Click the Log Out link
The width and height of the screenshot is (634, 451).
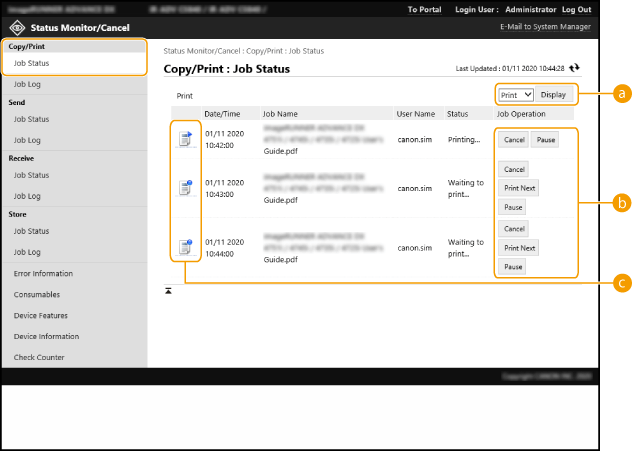(x=577, y=9)
